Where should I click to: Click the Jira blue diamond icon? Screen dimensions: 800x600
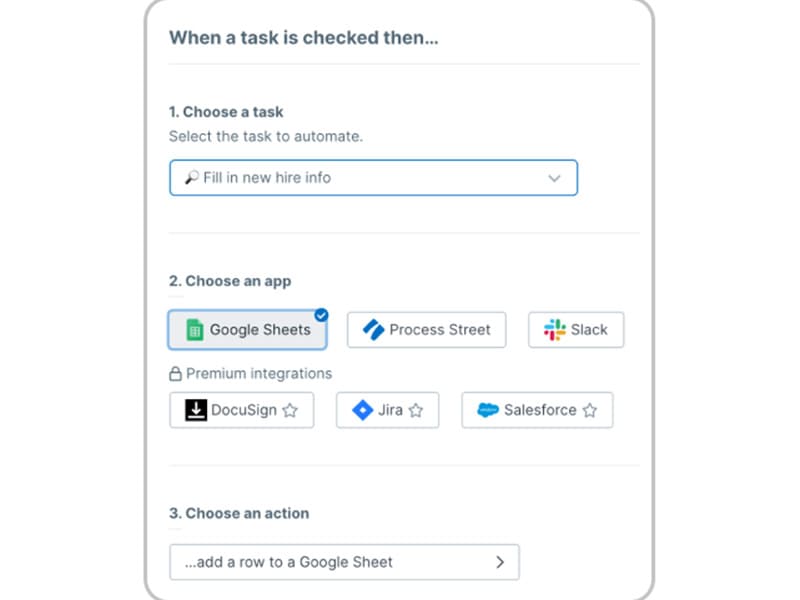[x=362, y=410]
